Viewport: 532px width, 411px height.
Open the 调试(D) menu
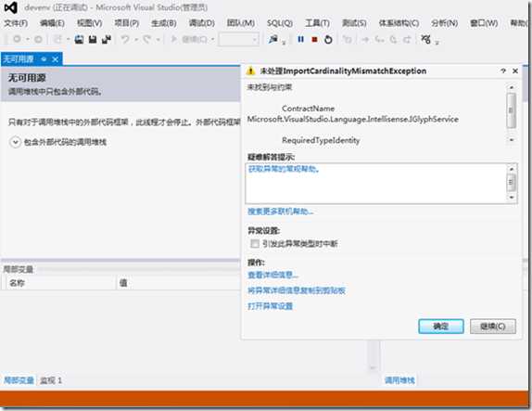point(201,23)
